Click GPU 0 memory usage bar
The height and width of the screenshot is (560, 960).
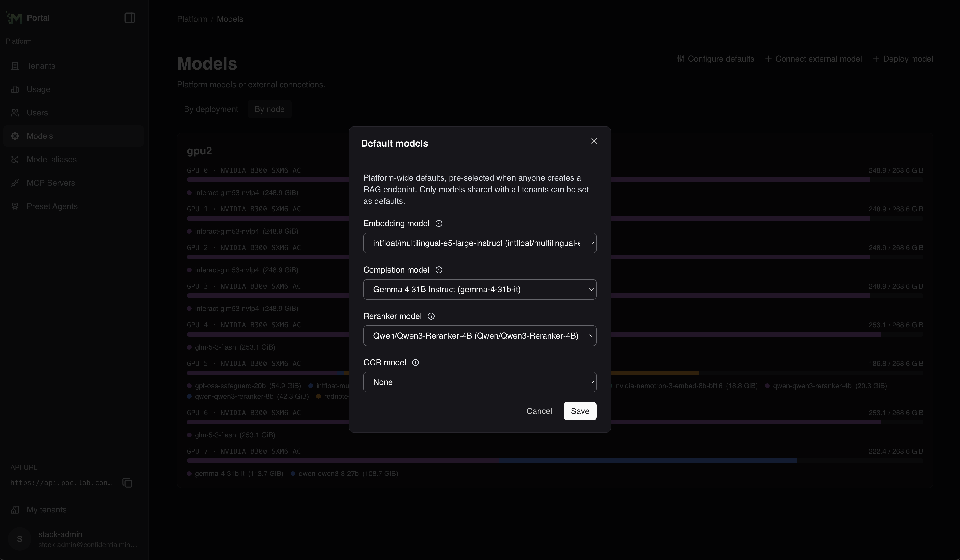[555, 180]
